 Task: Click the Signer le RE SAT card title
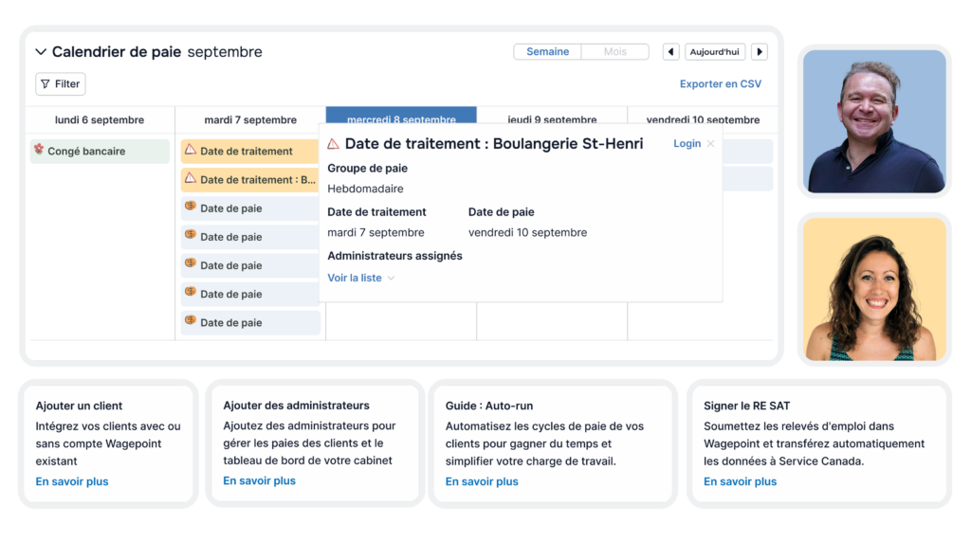point(747,406)
